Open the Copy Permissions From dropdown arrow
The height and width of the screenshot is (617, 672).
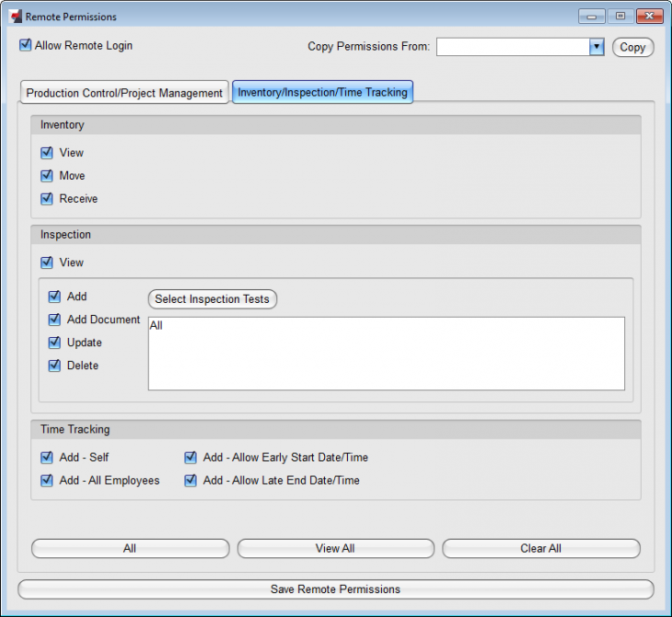[596, 47]
